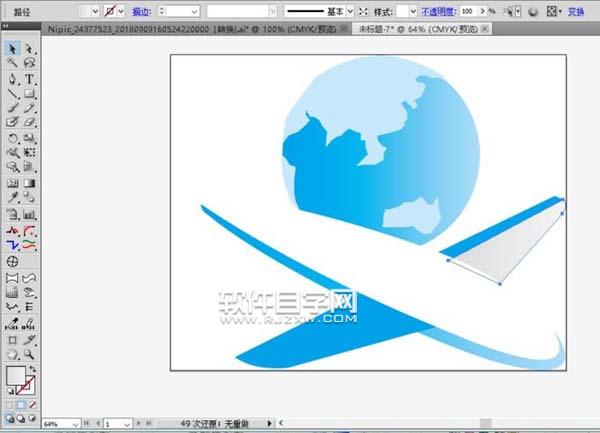The height and width of the screenshot is (433, 600).
Task: Expand the opacity slider arrow
Action: [x=483, y=11]
